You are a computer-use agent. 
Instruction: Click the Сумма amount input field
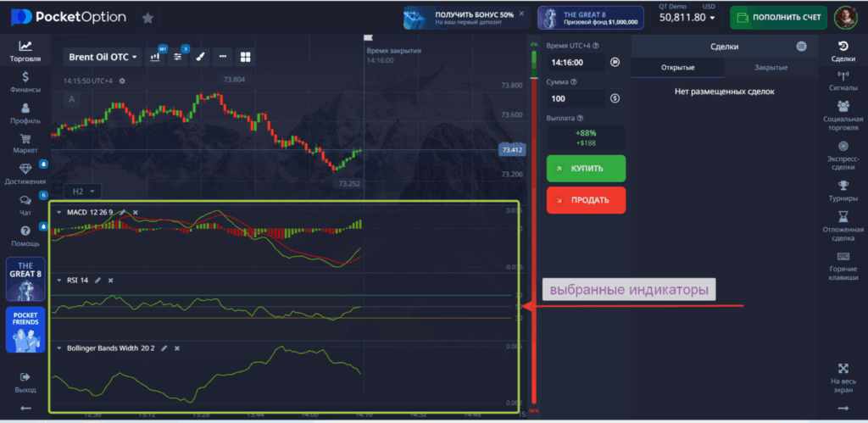[x=576, y=98]
